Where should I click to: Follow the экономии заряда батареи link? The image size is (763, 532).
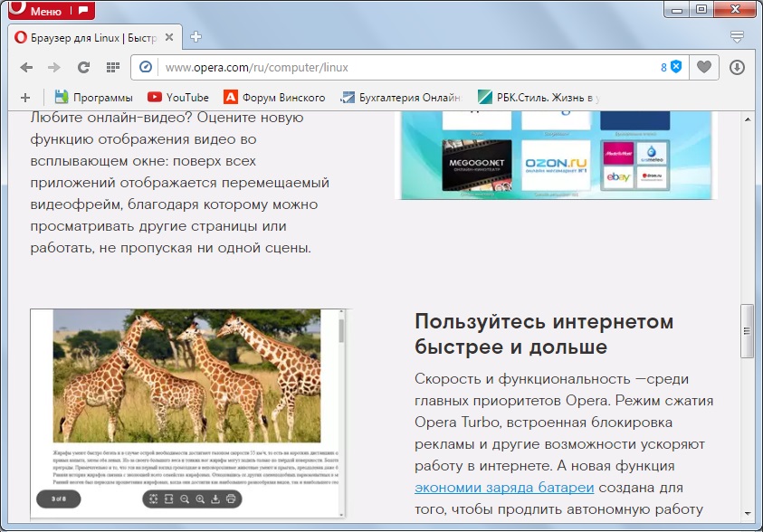click(504, 488)
